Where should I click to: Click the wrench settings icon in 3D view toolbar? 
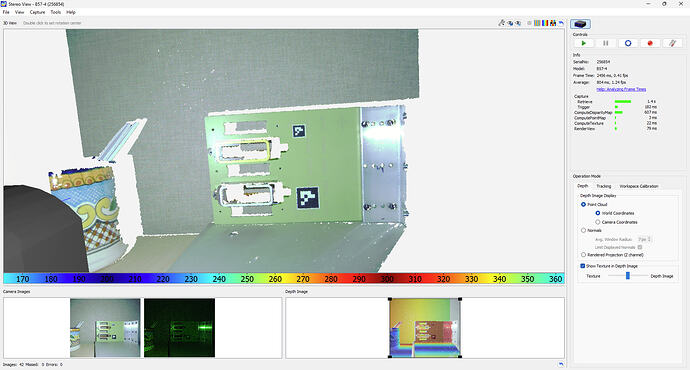(501, 23)
